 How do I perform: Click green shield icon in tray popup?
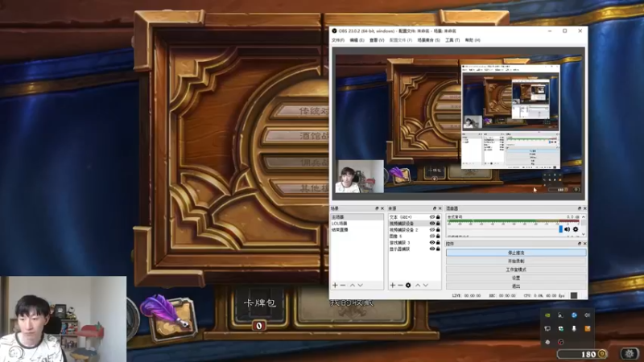pyautogui.click(x=560, y=328)
